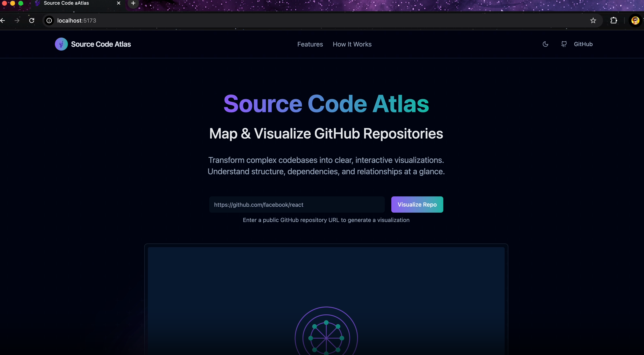Close the Source Code aAtlas tab

tap(119, 3)
